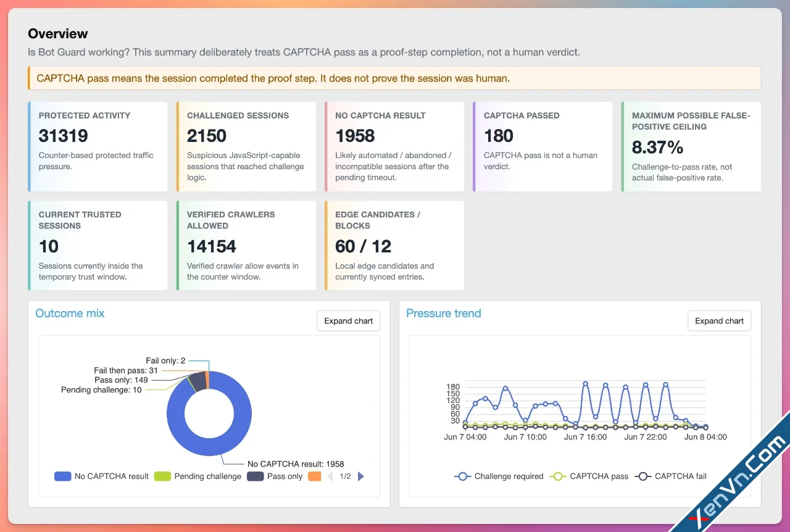Viewport: 790px width, 532px height.
Task: Click the 'Suspicious JavaScript-capable sessions' description
Action: (x=246, y=167)
